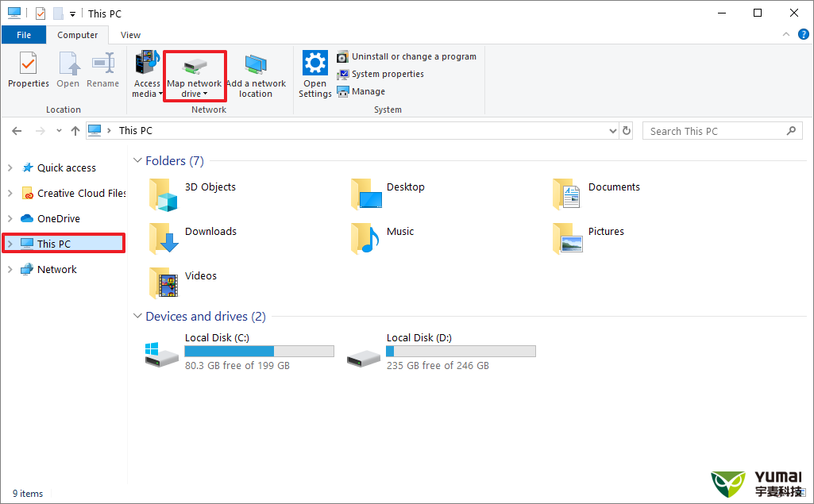Click the Map network drive icon
The width and height of the screenshot is (814, 504).
tap(194, 66)
